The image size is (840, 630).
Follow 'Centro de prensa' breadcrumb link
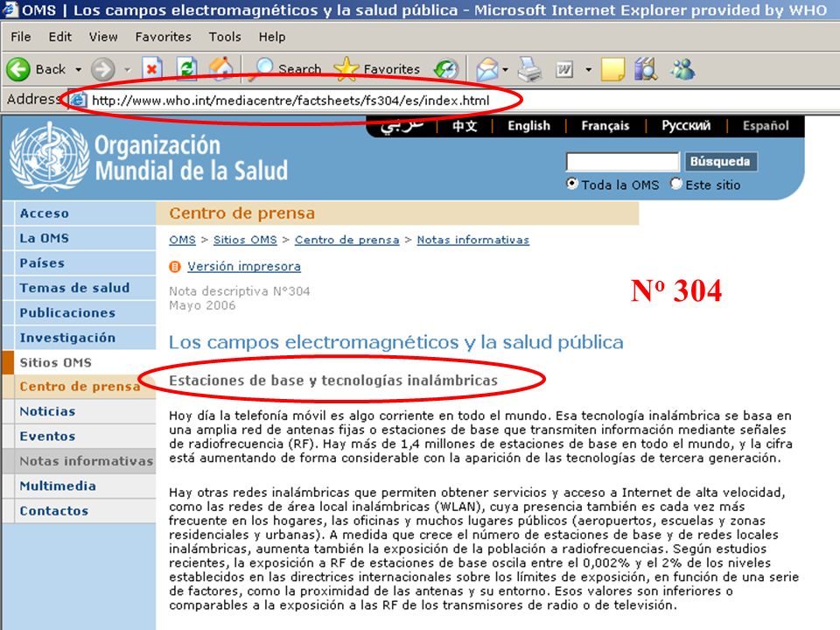(346, 240)
